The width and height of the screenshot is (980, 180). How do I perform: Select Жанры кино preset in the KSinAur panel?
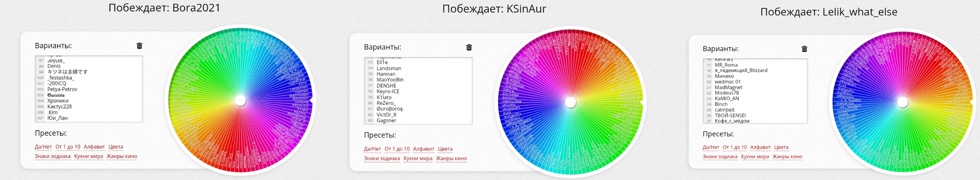(x=451, y=159)
